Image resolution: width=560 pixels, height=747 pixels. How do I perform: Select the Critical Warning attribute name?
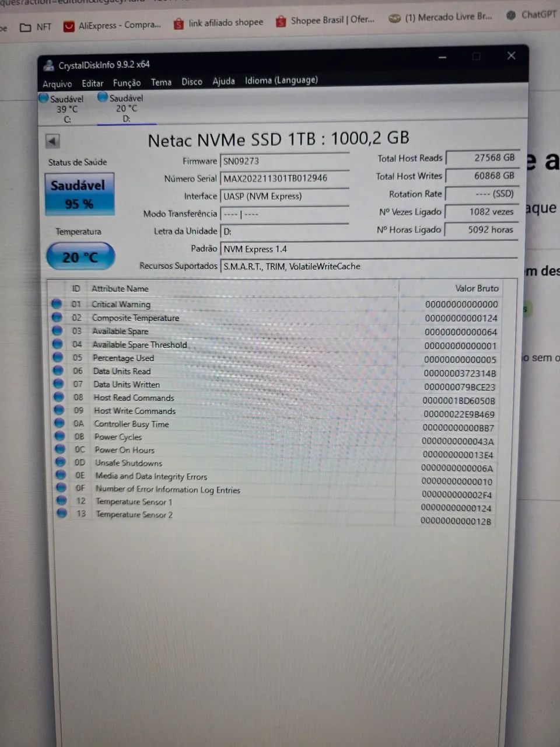(x=121, y=304)
